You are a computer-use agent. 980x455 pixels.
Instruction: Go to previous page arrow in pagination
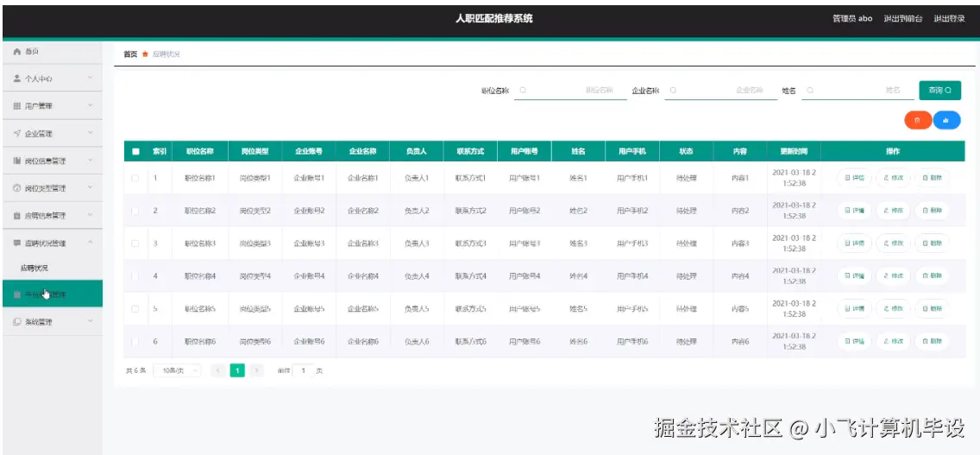point(218,370)
